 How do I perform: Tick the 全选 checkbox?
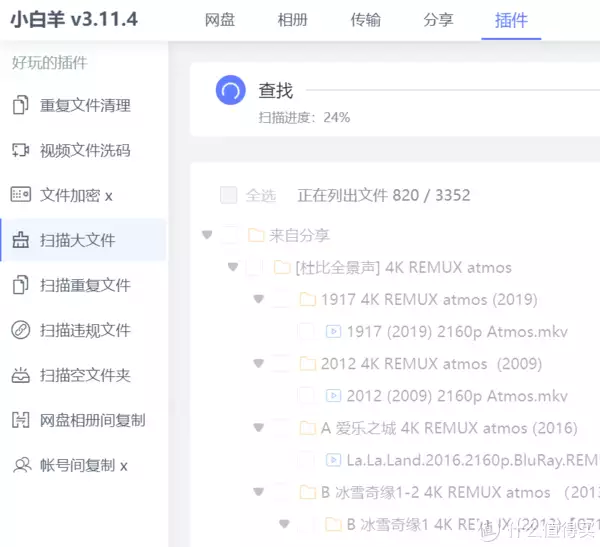(228, 195)
